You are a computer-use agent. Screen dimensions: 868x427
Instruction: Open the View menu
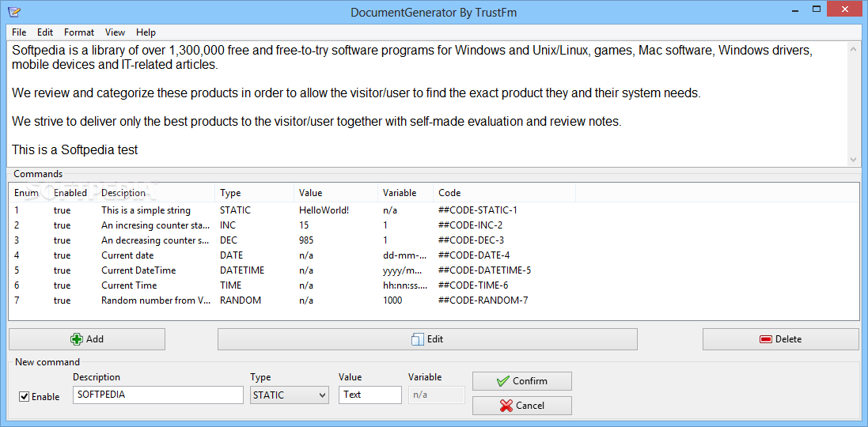coord(116,32)
